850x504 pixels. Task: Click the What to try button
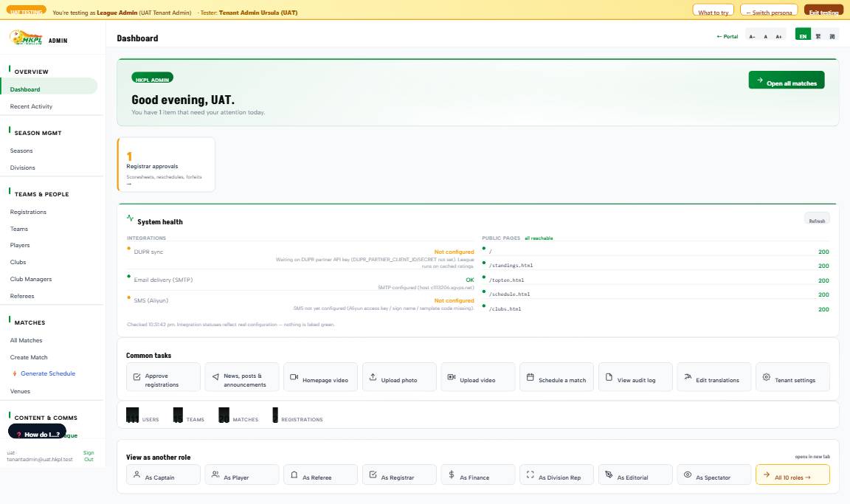coord(713,11)
